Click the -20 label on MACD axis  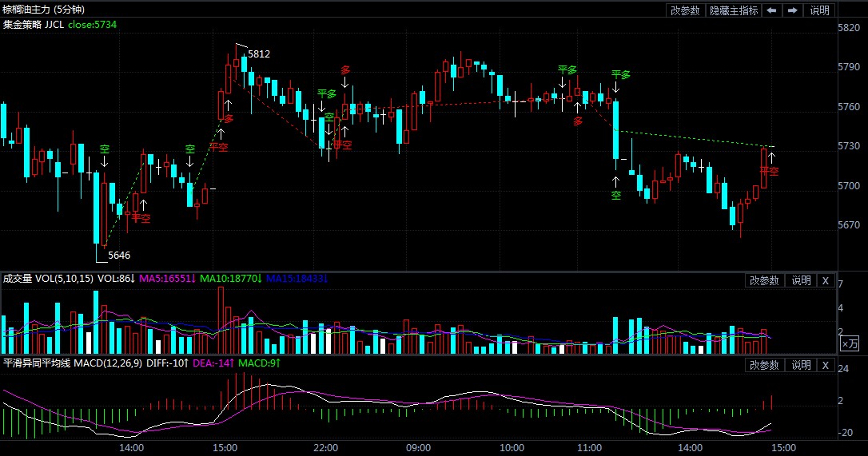click(846, 433)
